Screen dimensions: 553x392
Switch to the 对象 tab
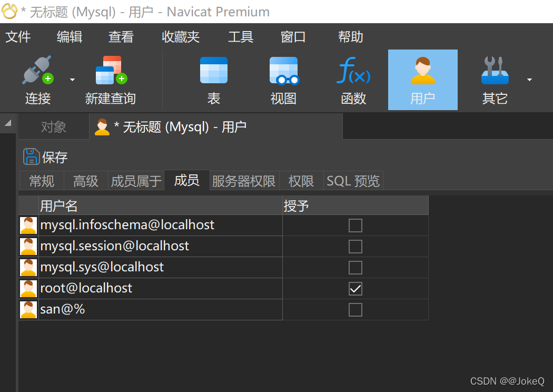(54, 127)
